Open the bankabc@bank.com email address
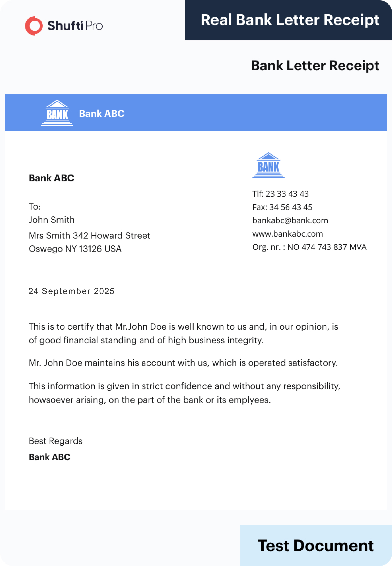Viewport: 392px width, 566px height. coord(290,220)
